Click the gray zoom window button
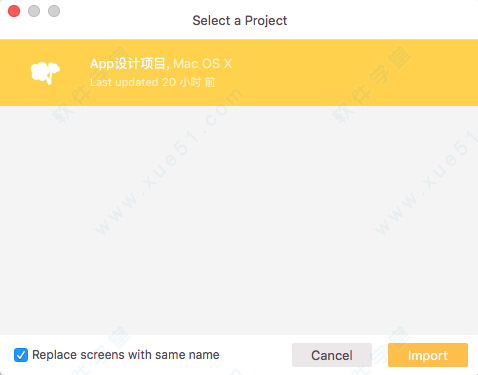 click(54, 11)
